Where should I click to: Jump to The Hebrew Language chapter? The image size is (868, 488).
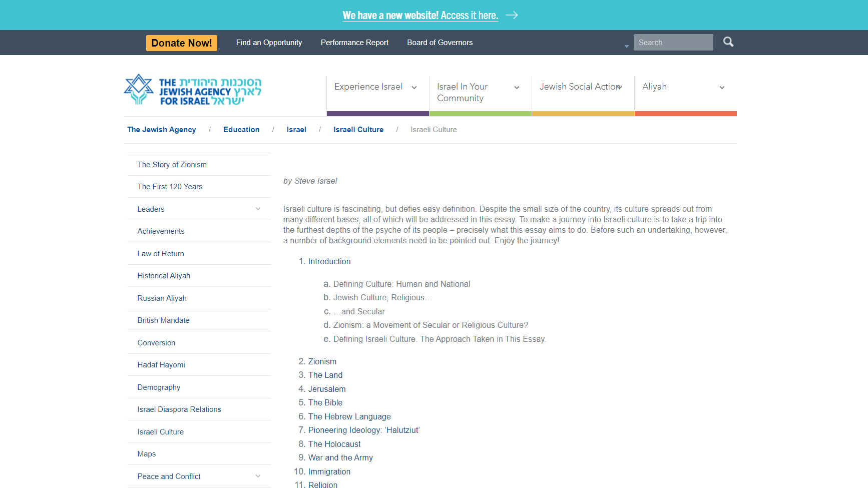pyautogui.click(x=349, y=416)
